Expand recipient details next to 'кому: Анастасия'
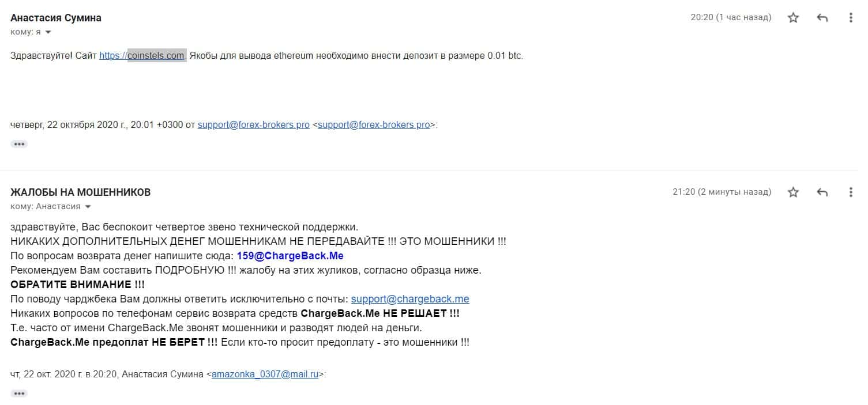The width and height of the screenshot is (868, 405). 88,206
